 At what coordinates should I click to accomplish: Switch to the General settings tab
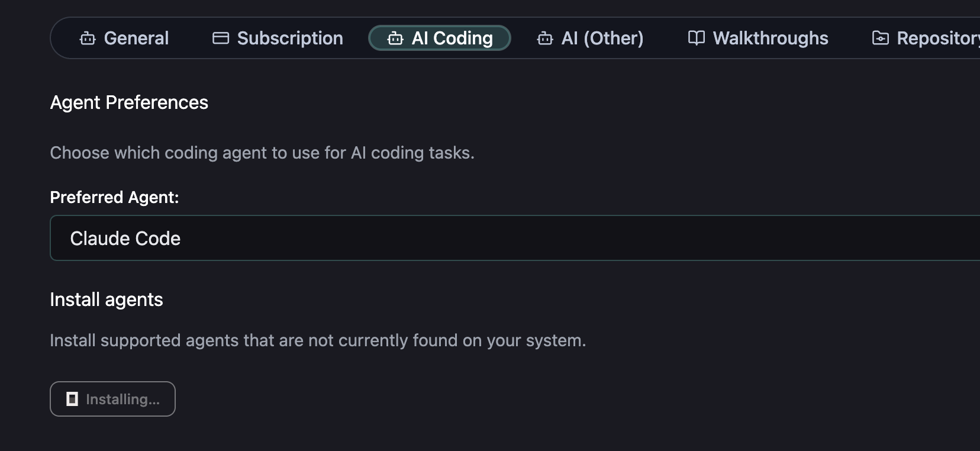124,38
